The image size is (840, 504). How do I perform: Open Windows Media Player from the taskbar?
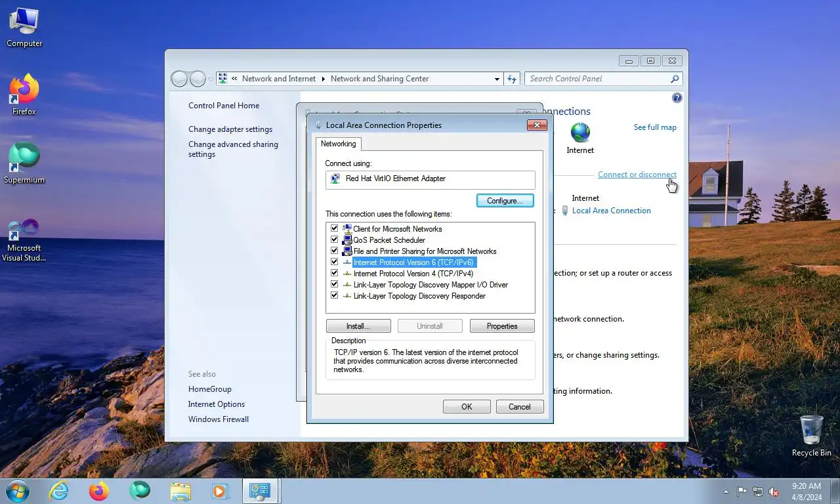(220, 491)
